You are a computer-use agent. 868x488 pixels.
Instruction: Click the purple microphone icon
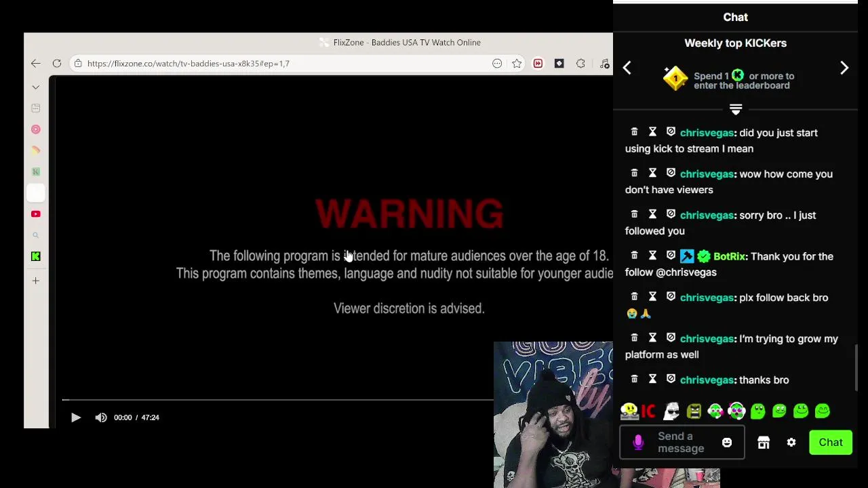[x=638, y=443]
